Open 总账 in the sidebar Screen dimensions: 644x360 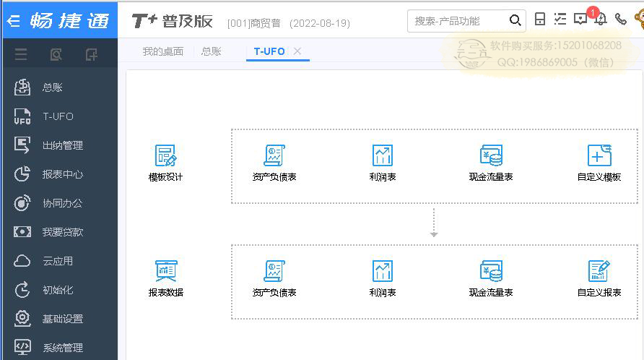(x=60, y=87)
